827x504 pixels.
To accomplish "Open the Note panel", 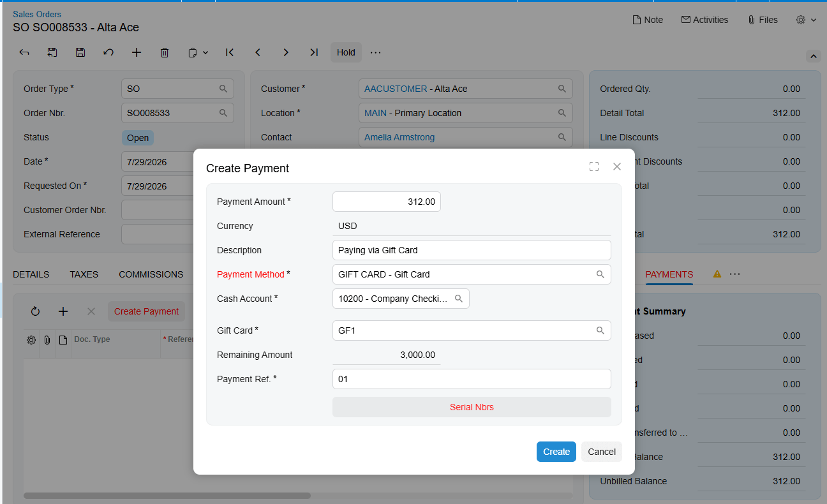I will click(x=647, y=20).
